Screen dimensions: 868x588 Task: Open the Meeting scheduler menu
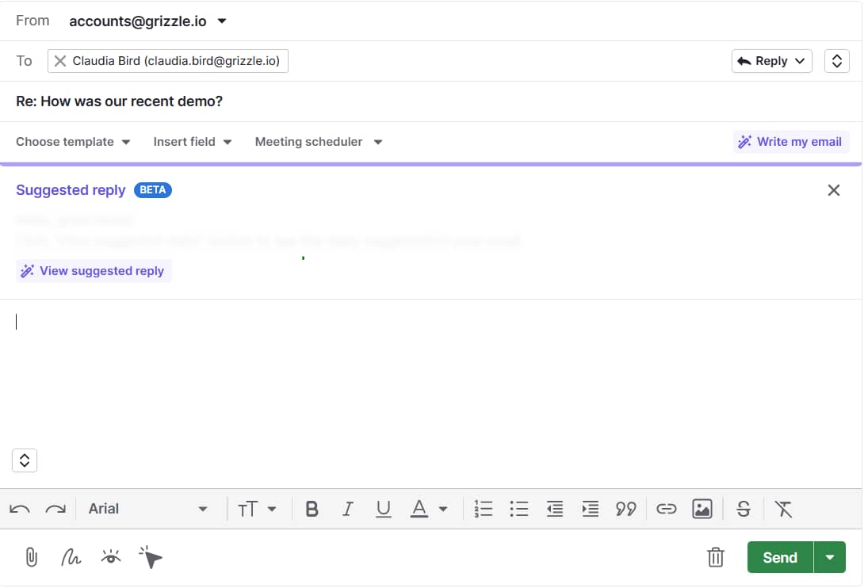click(317, 141)
